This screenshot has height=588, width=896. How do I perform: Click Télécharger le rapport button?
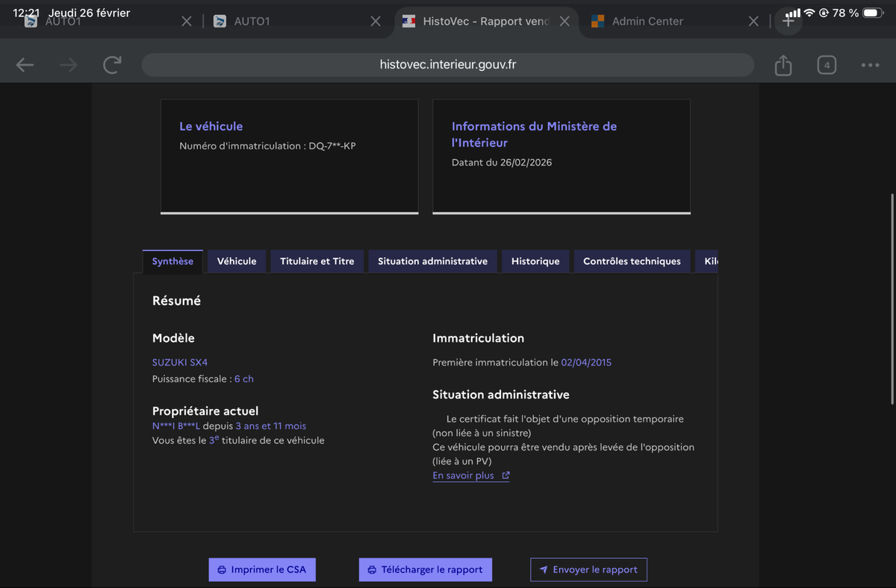click(425, 569)
